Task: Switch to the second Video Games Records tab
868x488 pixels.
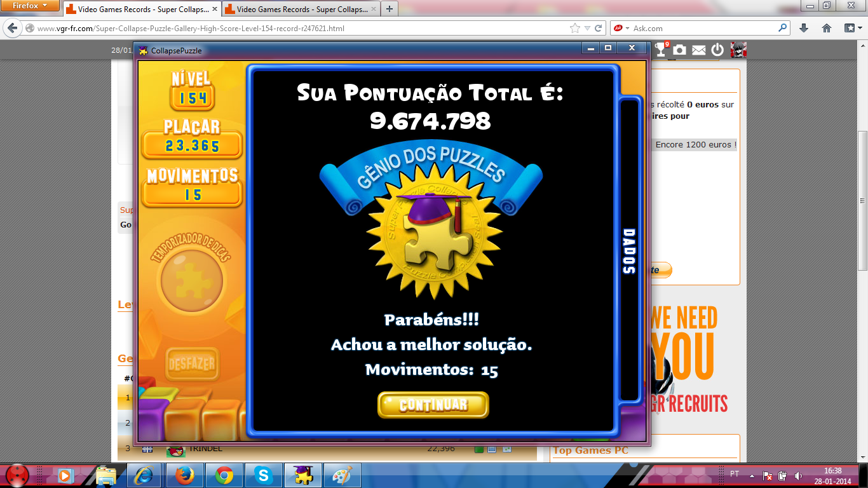Action: 298,10
